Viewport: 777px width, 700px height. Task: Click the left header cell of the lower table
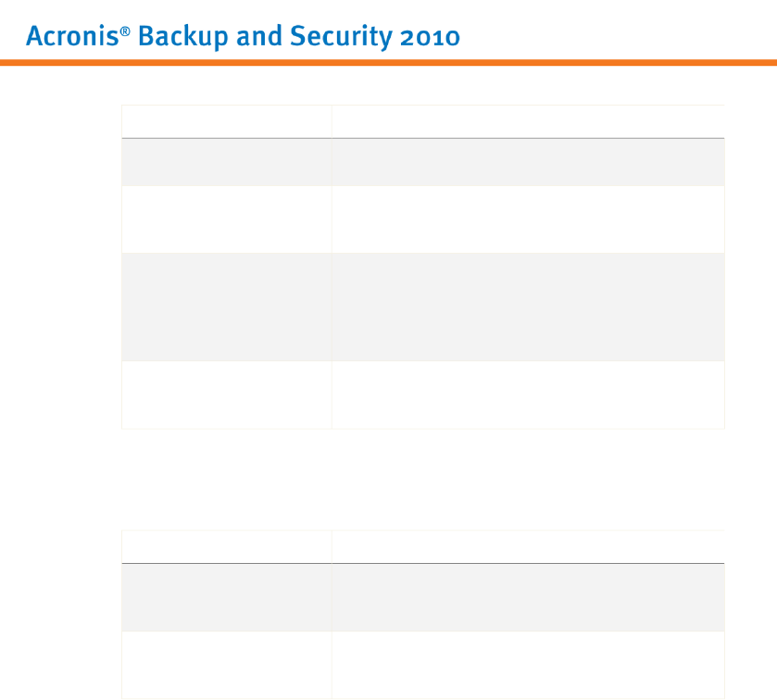226,546
